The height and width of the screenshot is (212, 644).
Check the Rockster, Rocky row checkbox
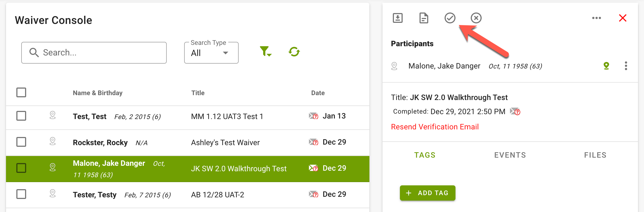[x=21, y=142]
